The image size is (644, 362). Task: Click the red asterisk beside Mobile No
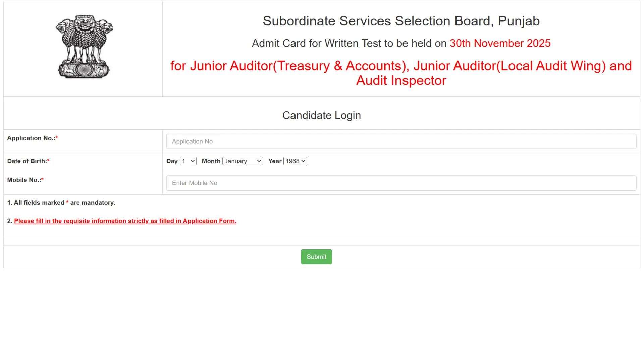coord(42,179)
